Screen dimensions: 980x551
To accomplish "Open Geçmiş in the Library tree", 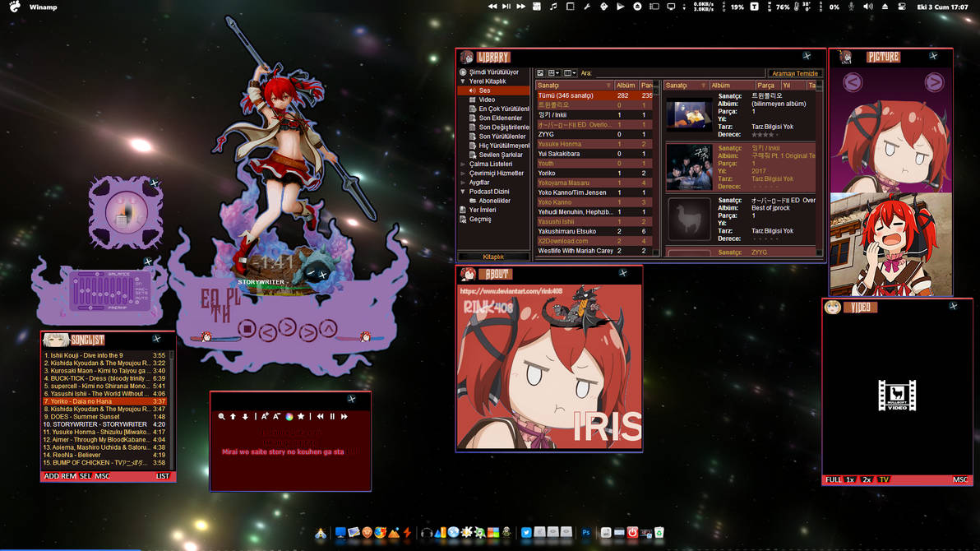I will pos(479,219).
